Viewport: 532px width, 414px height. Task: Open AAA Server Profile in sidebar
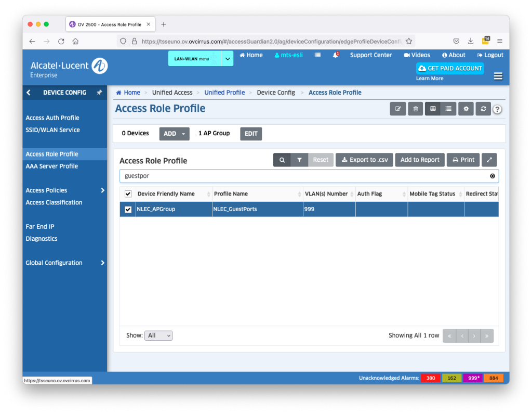tap(52, 166)
